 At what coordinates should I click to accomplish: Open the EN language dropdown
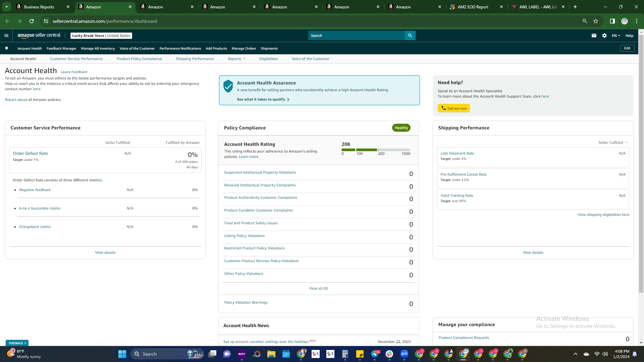616,36
